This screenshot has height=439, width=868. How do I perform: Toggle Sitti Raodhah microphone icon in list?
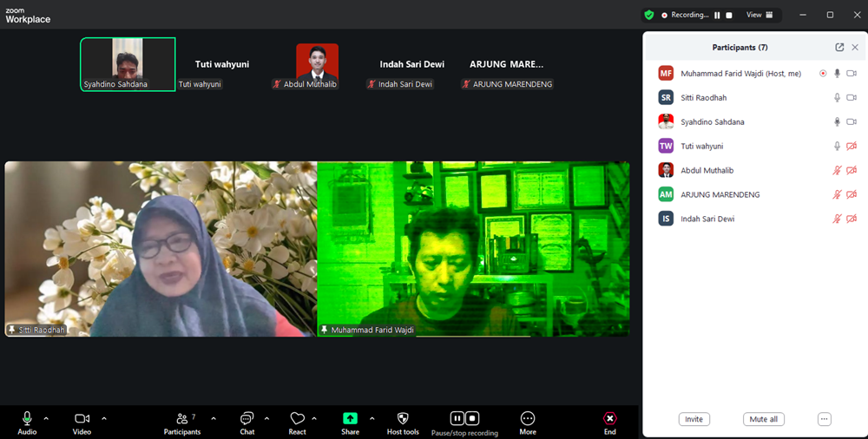pos(838,97)
